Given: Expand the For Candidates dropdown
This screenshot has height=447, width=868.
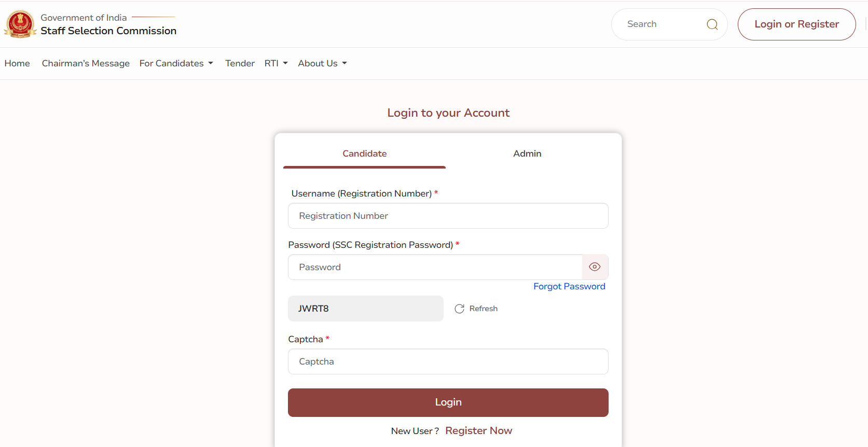Looking at the screenshot, I should (x=176, y=63).
